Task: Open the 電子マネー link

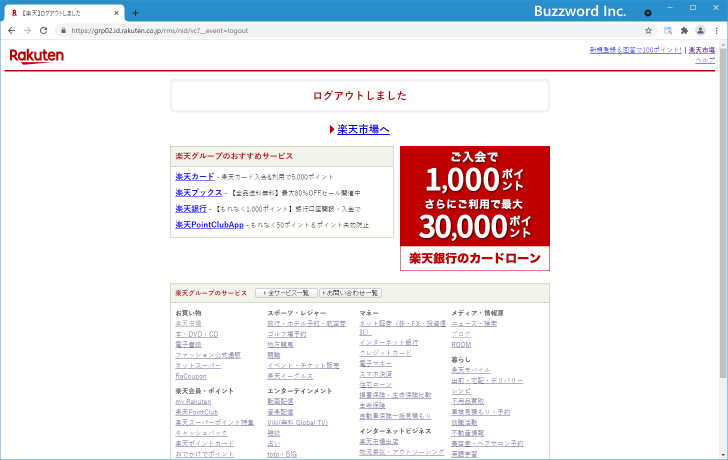Action: [x=375, y=363]
